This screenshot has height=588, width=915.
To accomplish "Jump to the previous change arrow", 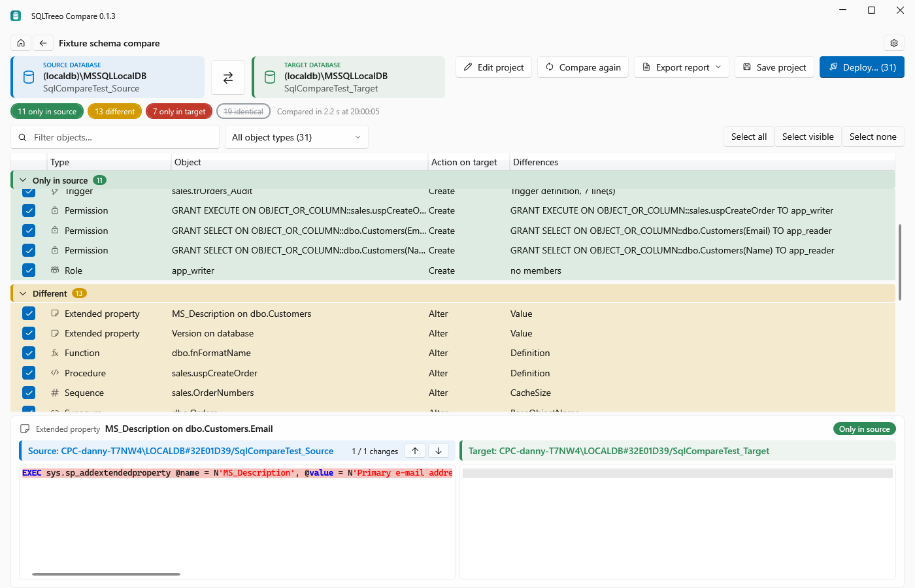I will (x=415, y=451).
